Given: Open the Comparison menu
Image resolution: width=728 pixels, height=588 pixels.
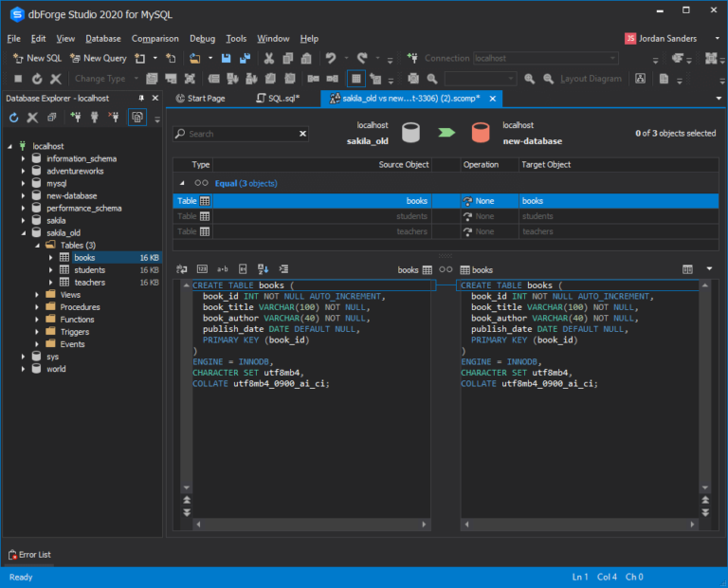Looking at the screenshot, I should [155, 39].
